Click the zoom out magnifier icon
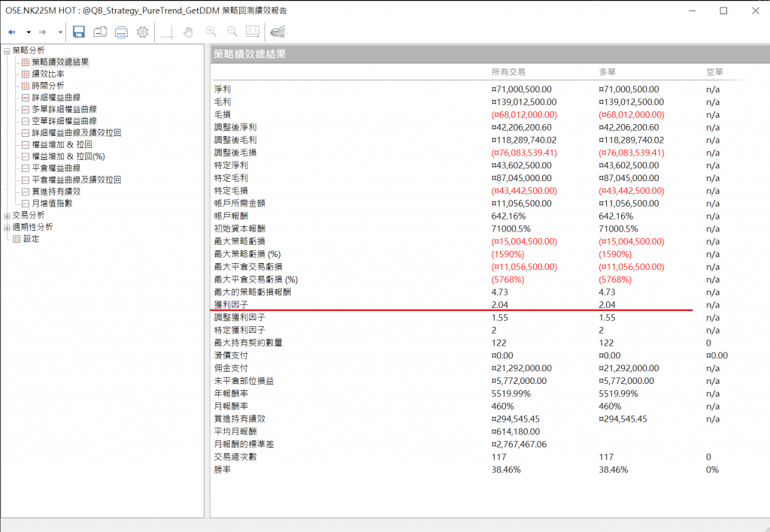The image size is (770, 532). click(x=232, y=32)
